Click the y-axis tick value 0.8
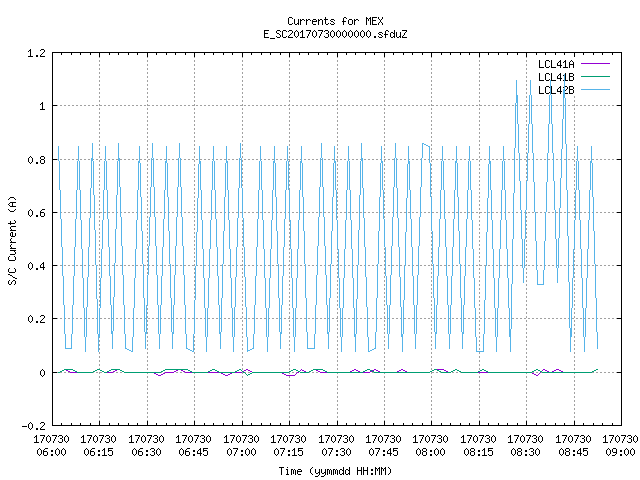 pos(36,160)
